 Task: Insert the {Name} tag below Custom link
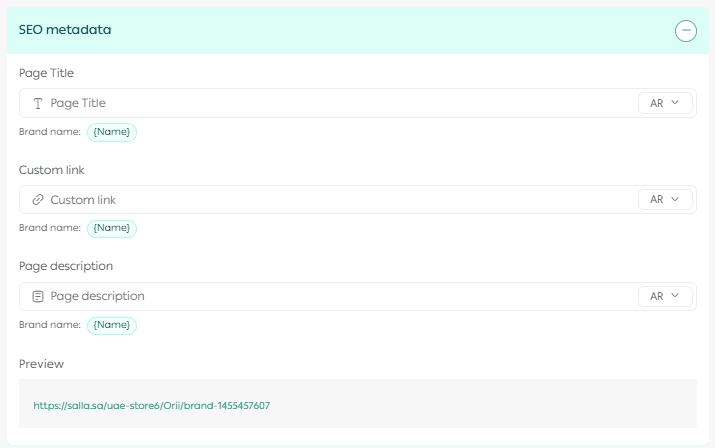[112, 228]
